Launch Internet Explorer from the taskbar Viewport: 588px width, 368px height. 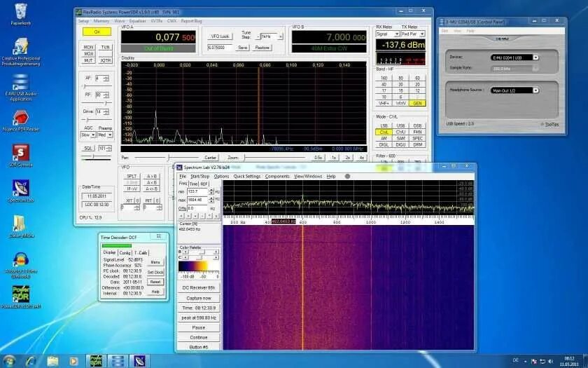(31, 361)
